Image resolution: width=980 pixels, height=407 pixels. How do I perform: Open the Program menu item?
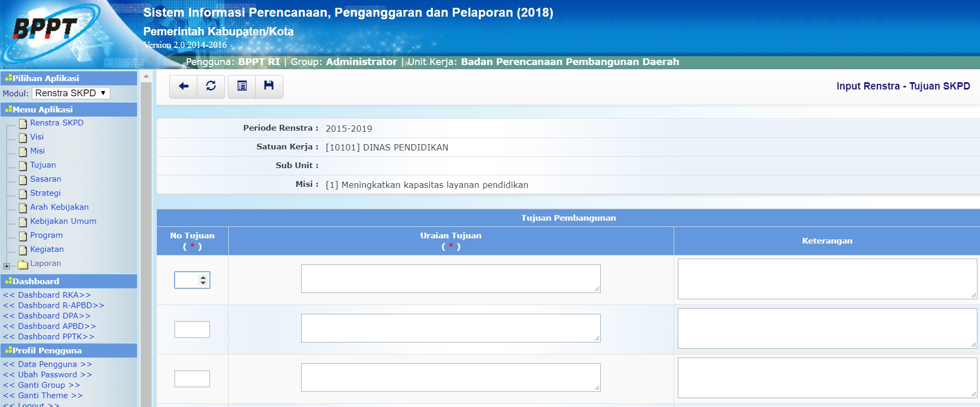(x=46, y=235)
